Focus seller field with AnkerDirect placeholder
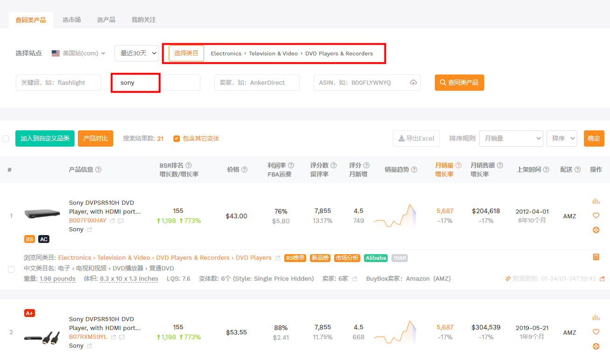 (x=257, y=82)
